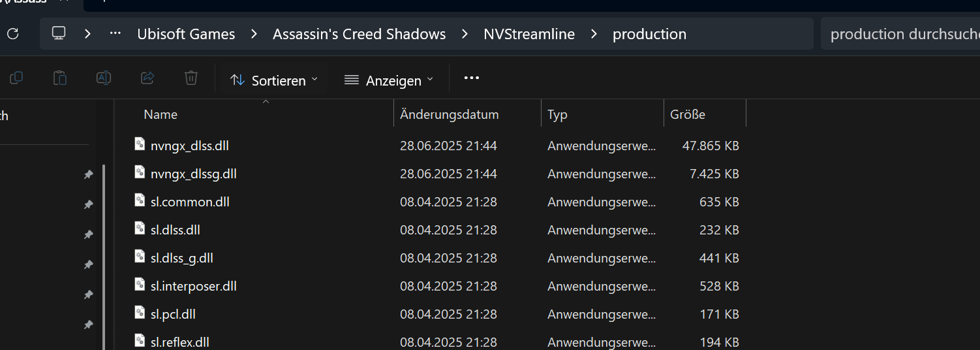Image resolution: width=980 pixels, height=350 pixels.
Task: Sort files by Größe column
Action: click(x=688, y=114)
